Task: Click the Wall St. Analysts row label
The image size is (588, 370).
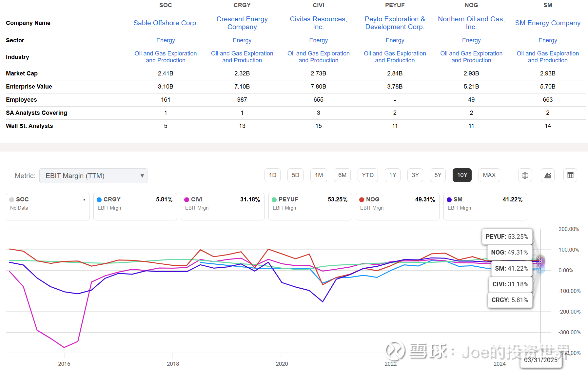Action: point(29,126)
